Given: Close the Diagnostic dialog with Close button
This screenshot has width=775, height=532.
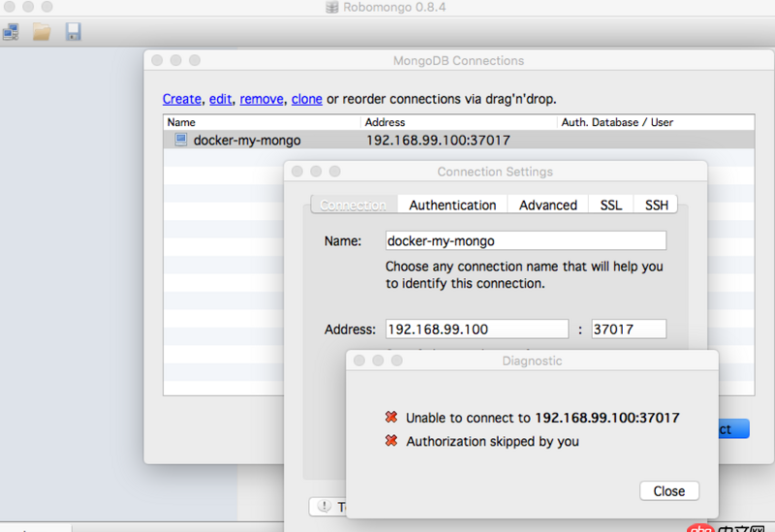Looking at the screenshot, I should (x=669, y=491).
